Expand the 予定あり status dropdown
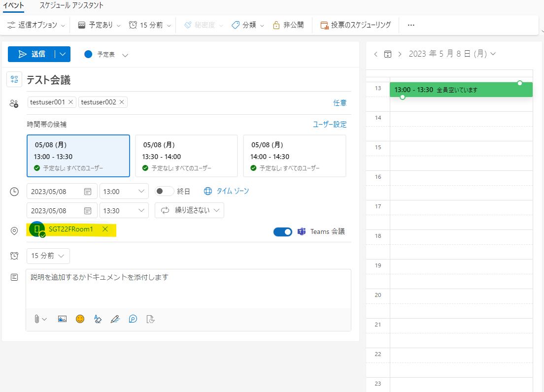Screen dimensions: 544x392 point(99,25)
